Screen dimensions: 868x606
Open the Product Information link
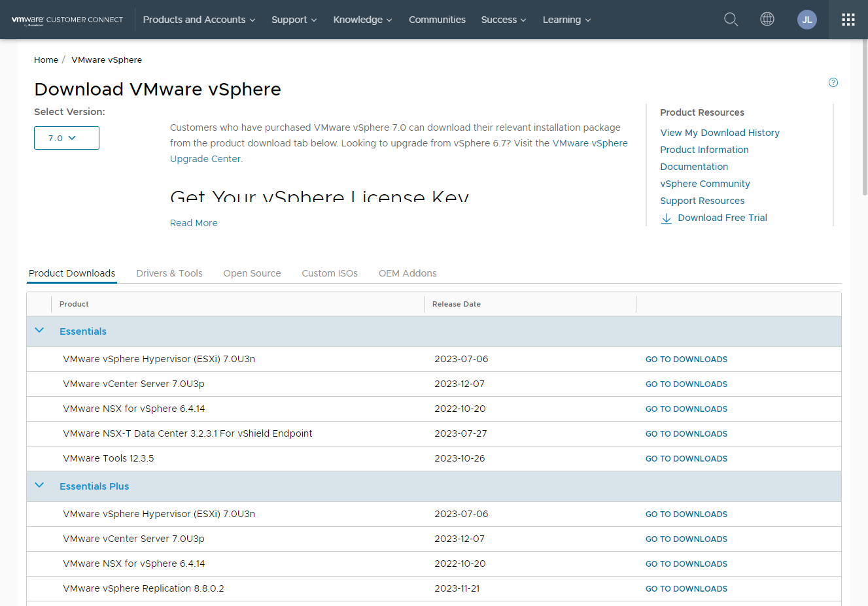tap(704, 150)
